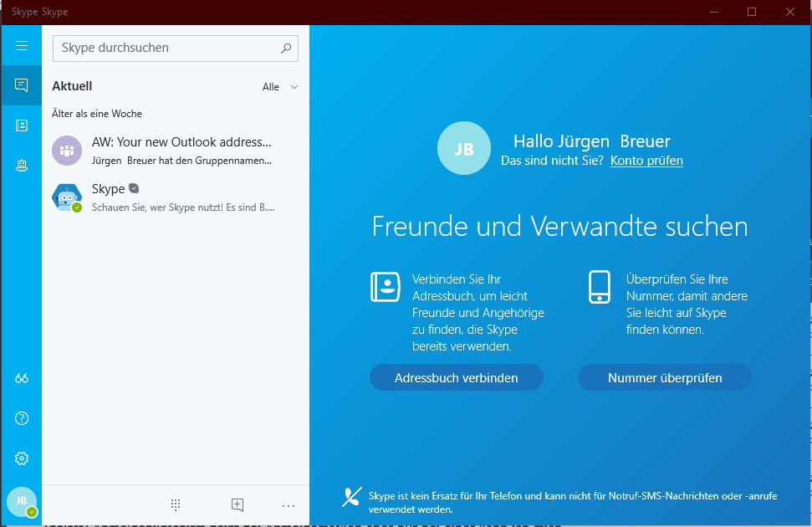Open the bots sidebar icon

(22, 166)
